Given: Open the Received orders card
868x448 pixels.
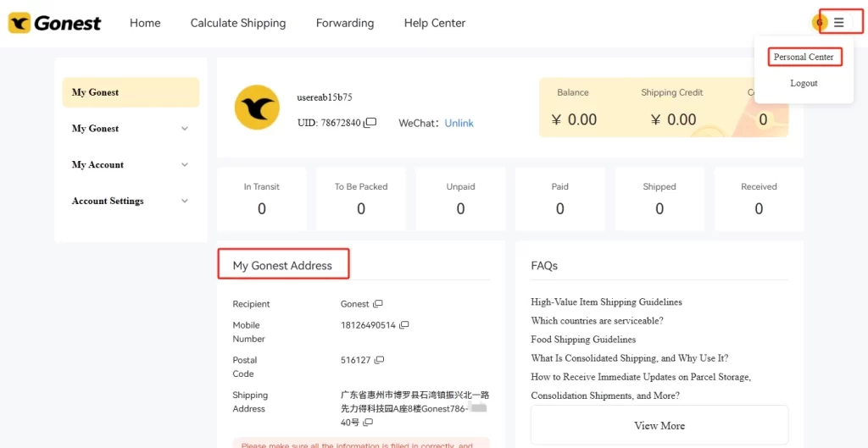Looking at the screenshot, I should [x=759, y=199].
